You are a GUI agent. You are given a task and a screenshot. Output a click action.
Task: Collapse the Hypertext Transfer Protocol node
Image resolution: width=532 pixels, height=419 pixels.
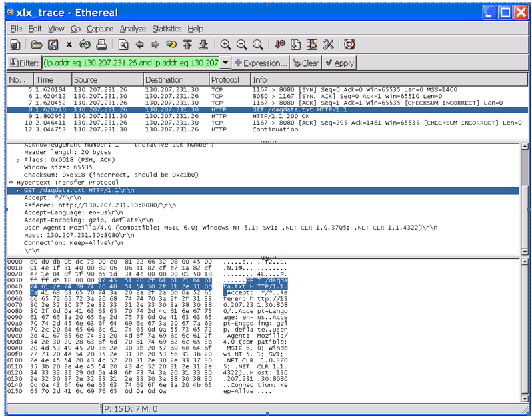(11, 183)
